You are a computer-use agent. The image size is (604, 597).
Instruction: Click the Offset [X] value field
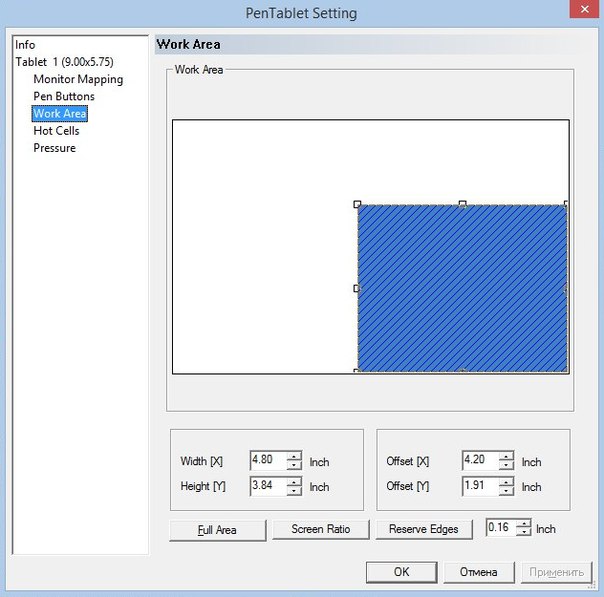(x=480, y=460)
